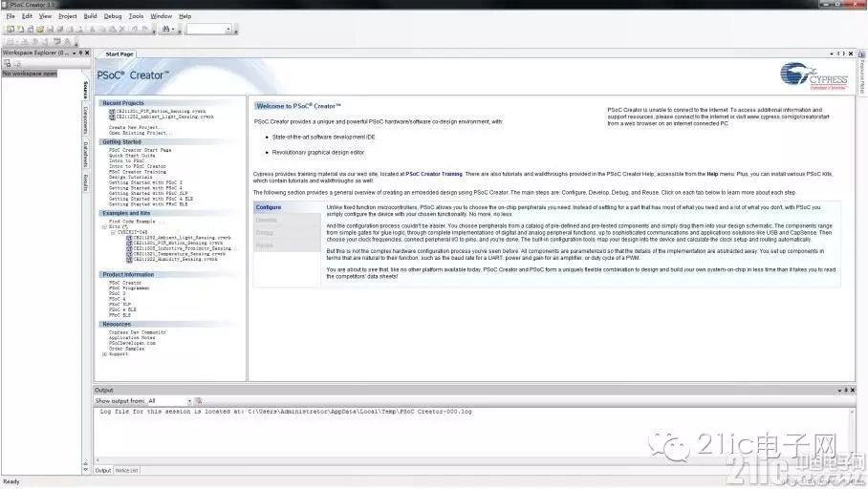This screenshot has width=868, height=489.
Task: Open the Window menu
Action: [162, 16]
